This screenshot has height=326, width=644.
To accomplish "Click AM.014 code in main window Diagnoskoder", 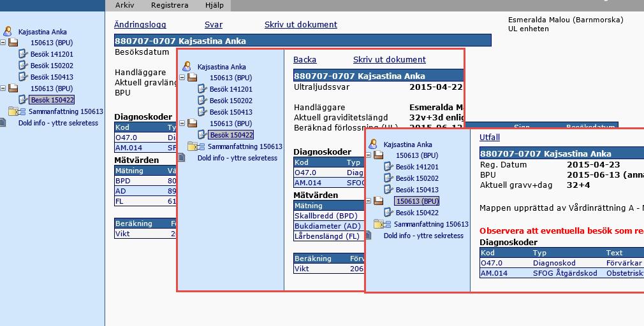I will [129, 148].
